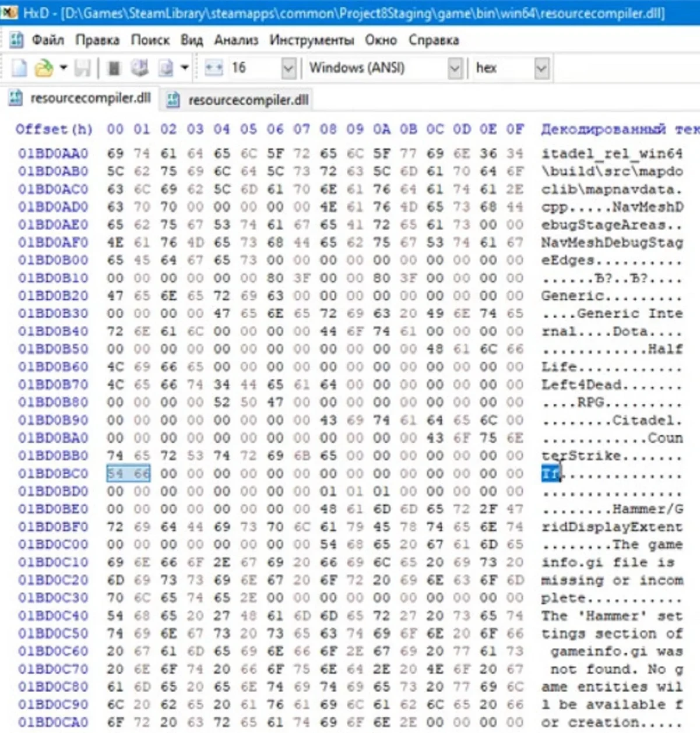Open the hex offset base dropdown
The image size is (700, 733).
click(x=541, y=68)
